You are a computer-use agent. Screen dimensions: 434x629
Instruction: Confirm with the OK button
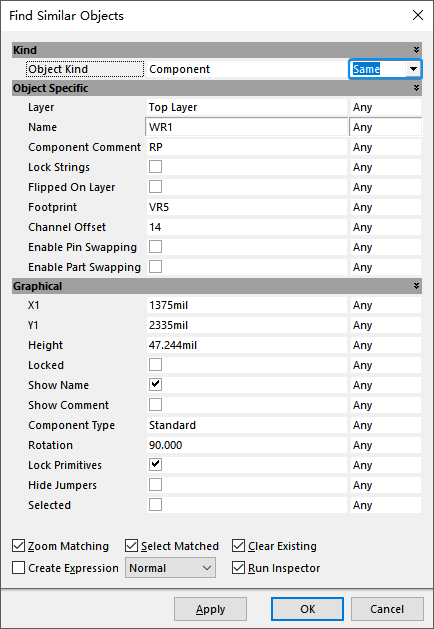307,609
